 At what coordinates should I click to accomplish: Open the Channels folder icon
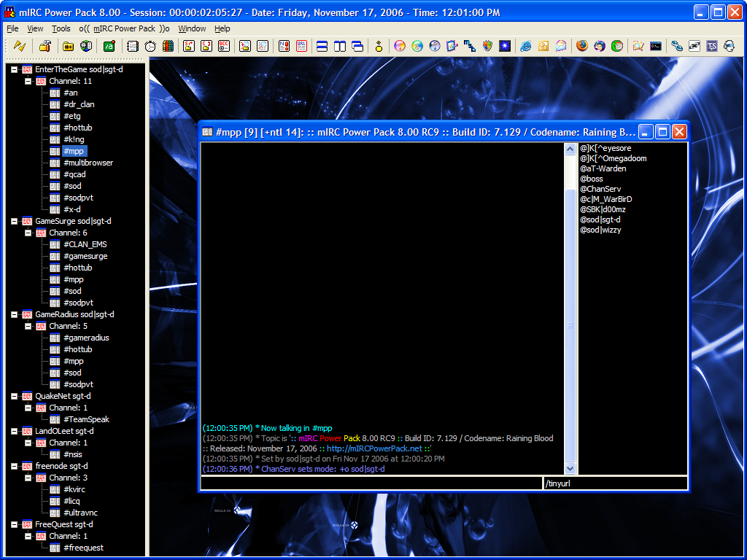point(68,46)
